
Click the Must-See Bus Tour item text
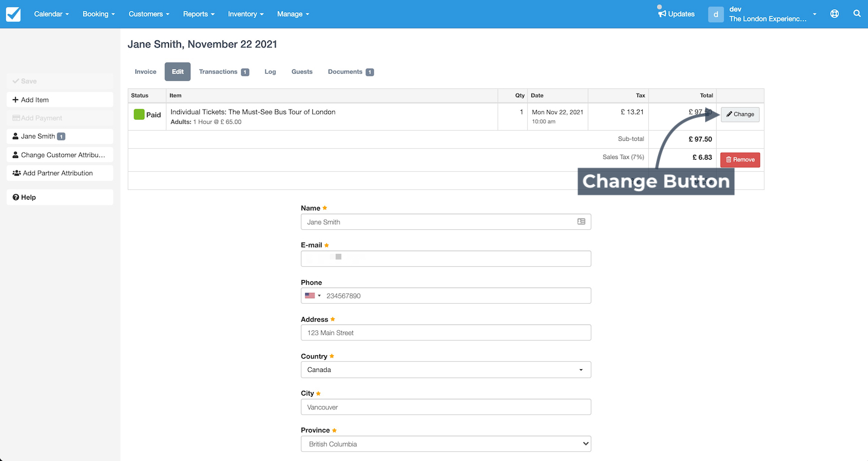[253, 112]
